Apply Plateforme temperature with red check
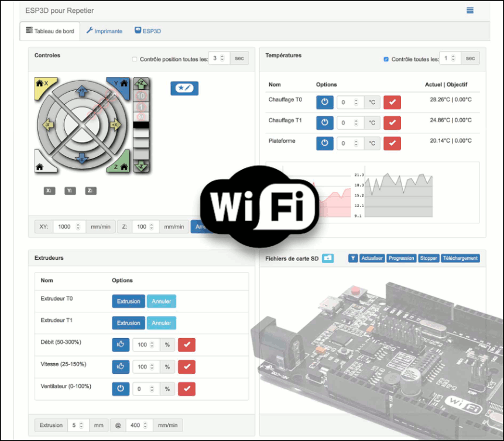 (x=392, y=143)
